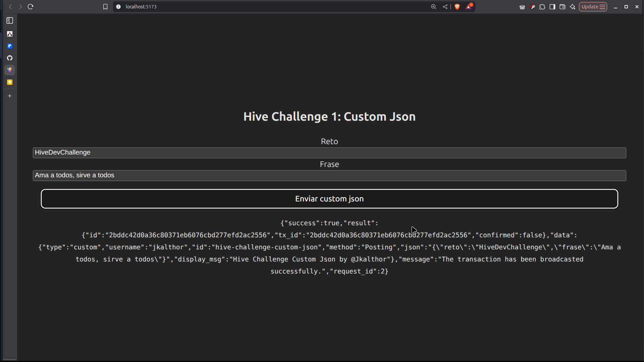Open Brave Rewards triangle icon
This screenshot has width=644, height=362.
tap(469, 7)
